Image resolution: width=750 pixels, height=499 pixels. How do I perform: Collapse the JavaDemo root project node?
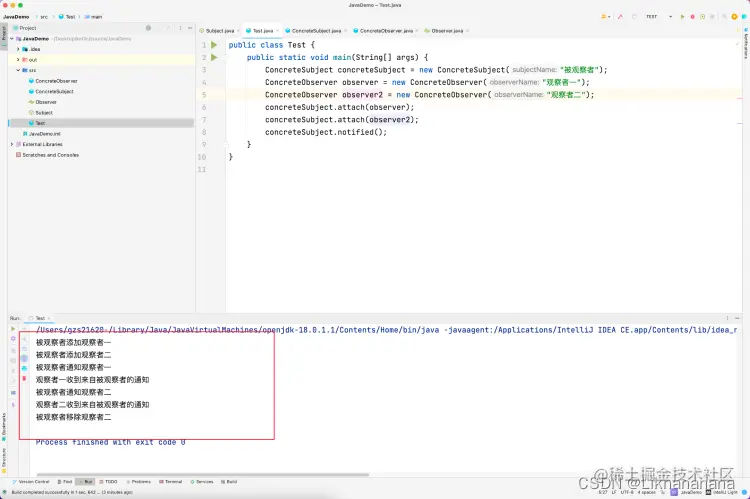pyautogui.click(x=12, y=39)
